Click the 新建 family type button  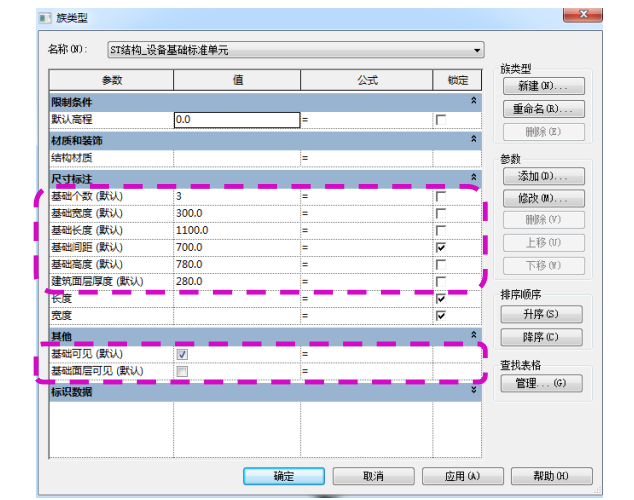(541, 87)
